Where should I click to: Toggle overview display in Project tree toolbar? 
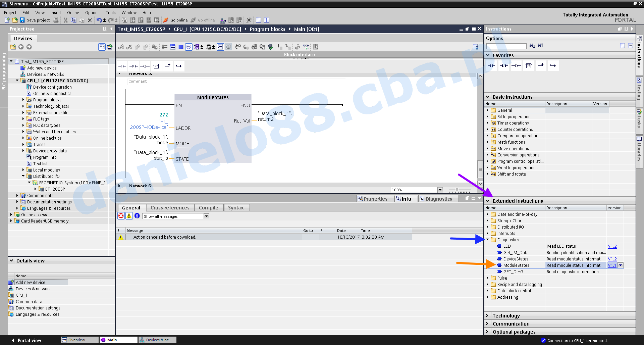tap(102, 47)
